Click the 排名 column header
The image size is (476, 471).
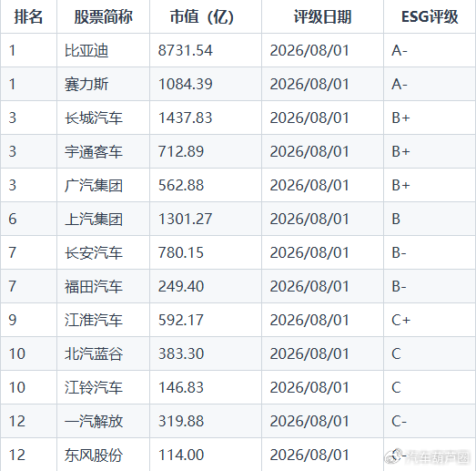[28, 16]
